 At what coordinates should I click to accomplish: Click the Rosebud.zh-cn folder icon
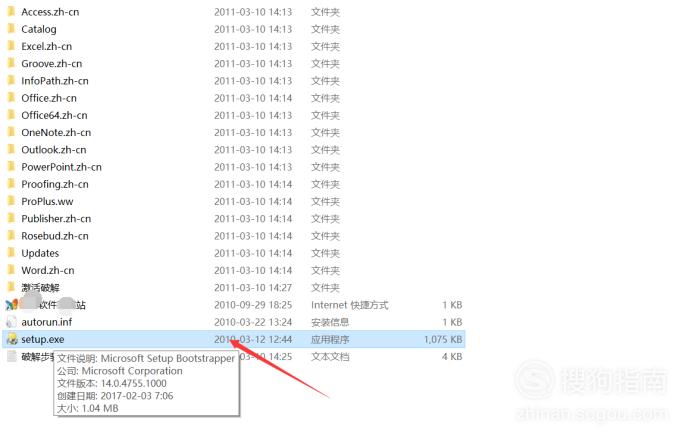(x=11, y=235)
